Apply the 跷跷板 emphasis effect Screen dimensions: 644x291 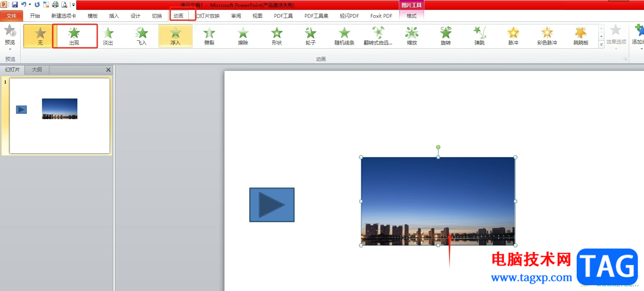[x=581, y=36]
